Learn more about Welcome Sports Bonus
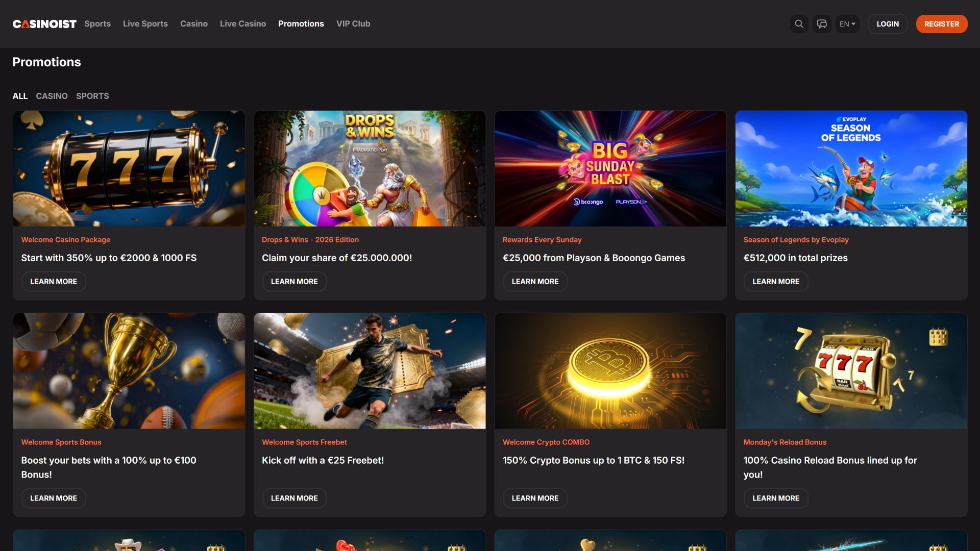980x551 pixels. [x=54, y=498]
